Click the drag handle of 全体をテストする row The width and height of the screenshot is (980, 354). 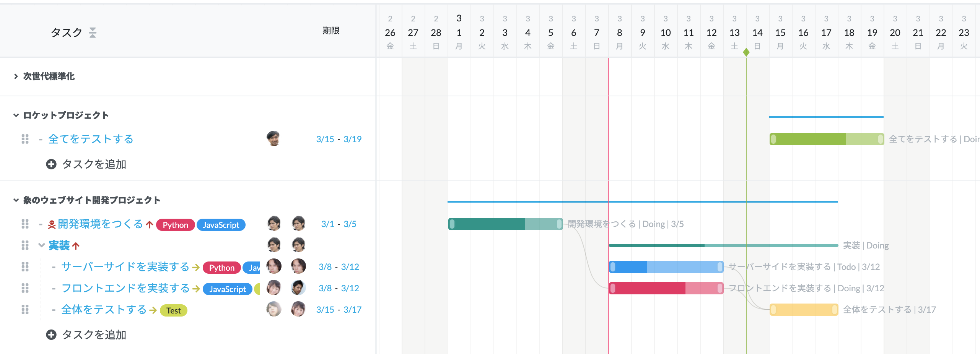pyautogui.click(x=25, y=310)
